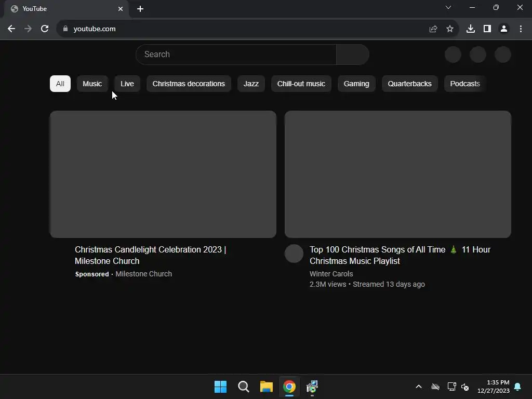Bookmark this tab with the star icon
The image size is (532, 399).
450,29
